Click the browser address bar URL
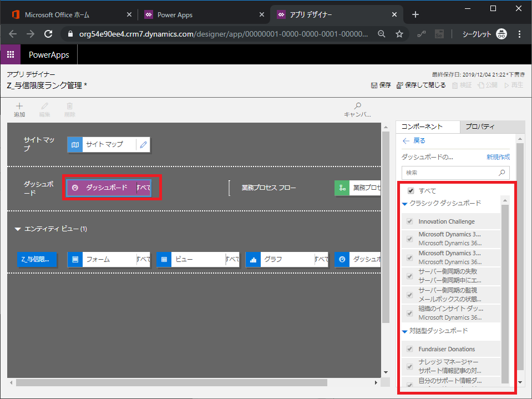Screen dimensions: 532x399 coord(223,34)
